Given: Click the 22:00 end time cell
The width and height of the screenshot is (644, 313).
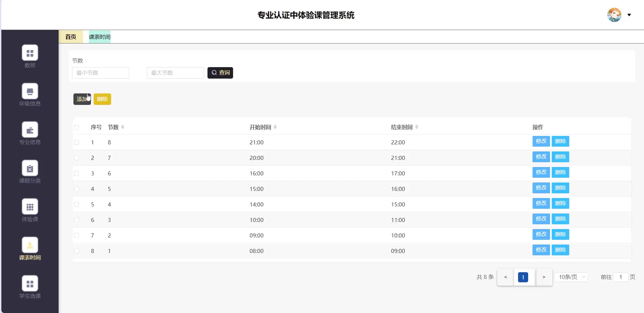Looking at the screenshot, I should tap(398, 142).
